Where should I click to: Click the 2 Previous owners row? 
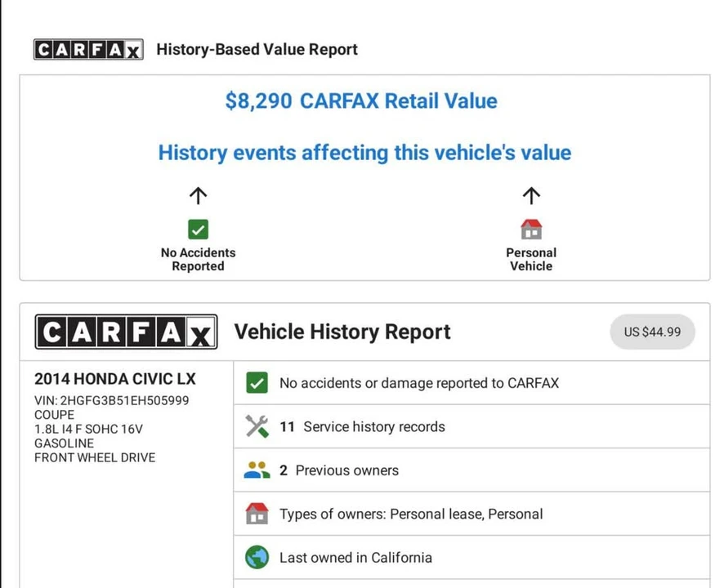click(471, 470)
